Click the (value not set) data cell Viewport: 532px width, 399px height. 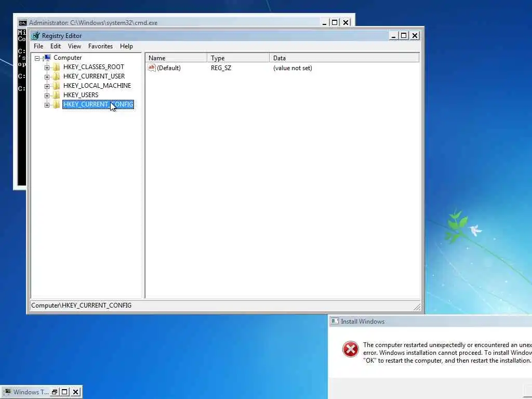click(292, 68)
